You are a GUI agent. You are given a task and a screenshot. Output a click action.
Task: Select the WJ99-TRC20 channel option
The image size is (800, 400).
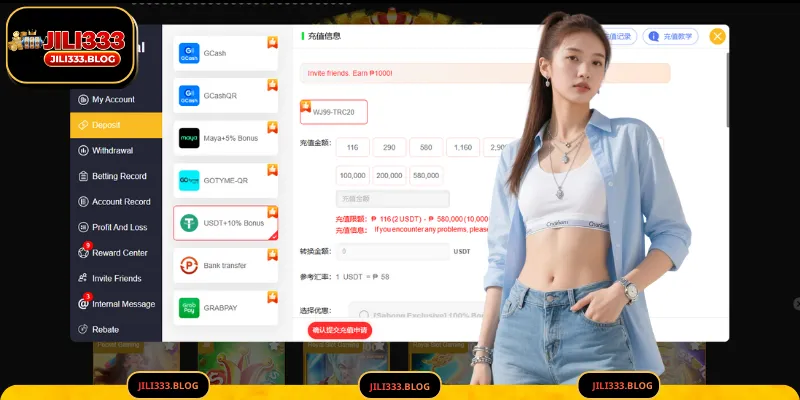tap(334, 112)
